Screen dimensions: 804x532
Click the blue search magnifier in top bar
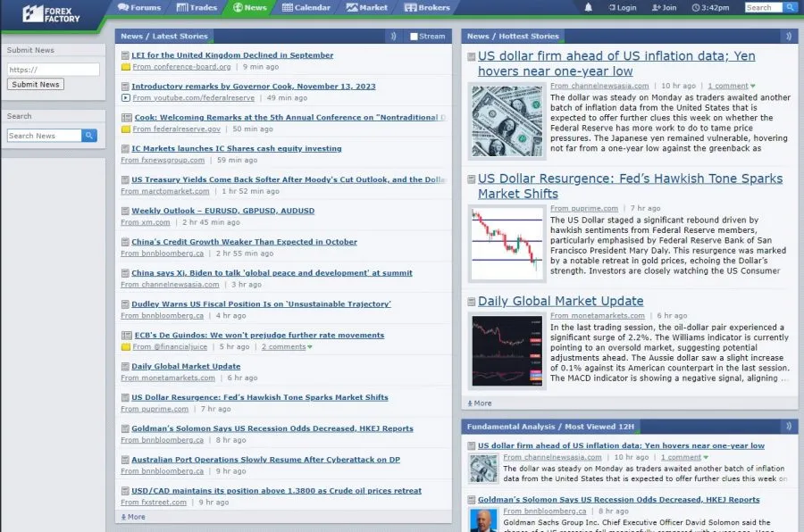point(791,8)
